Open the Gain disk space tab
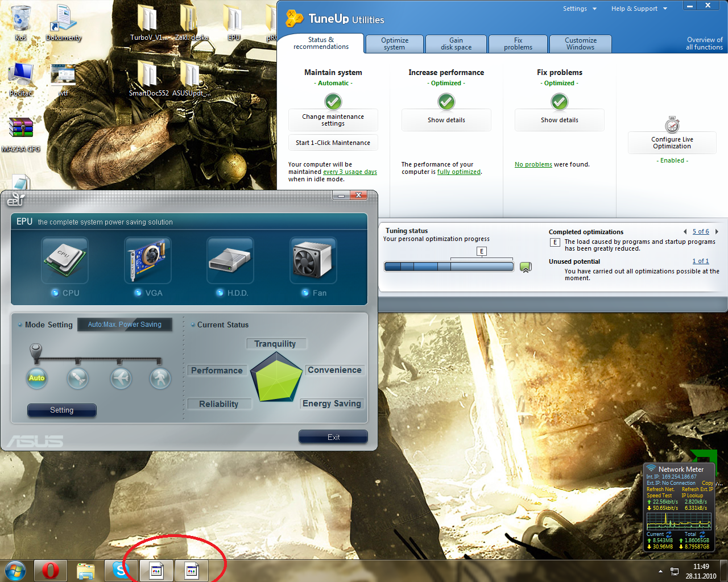Screen dimensions: 728x582 (x=456, y=44)
